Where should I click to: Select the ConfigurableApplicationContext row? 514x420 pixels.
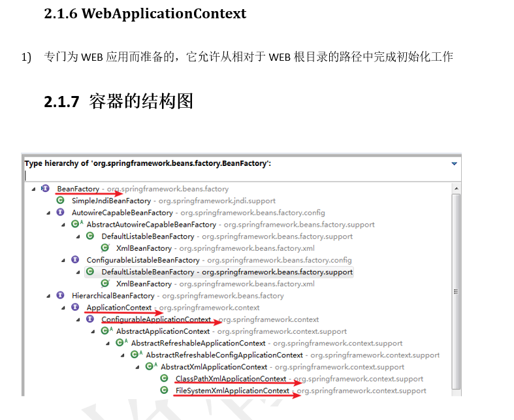point(210,319)
